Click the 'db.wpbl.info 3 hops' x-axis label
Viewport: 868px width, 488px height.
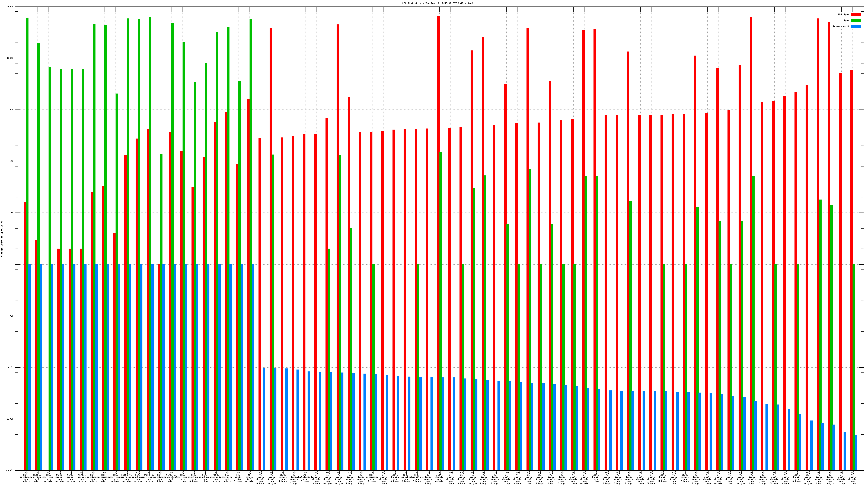point(238,477)
